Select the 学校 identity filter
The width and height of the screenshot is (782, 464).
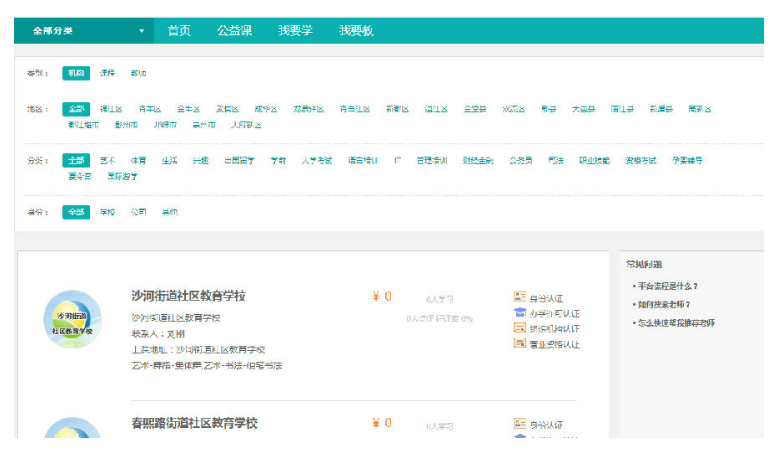coord(108,212)
